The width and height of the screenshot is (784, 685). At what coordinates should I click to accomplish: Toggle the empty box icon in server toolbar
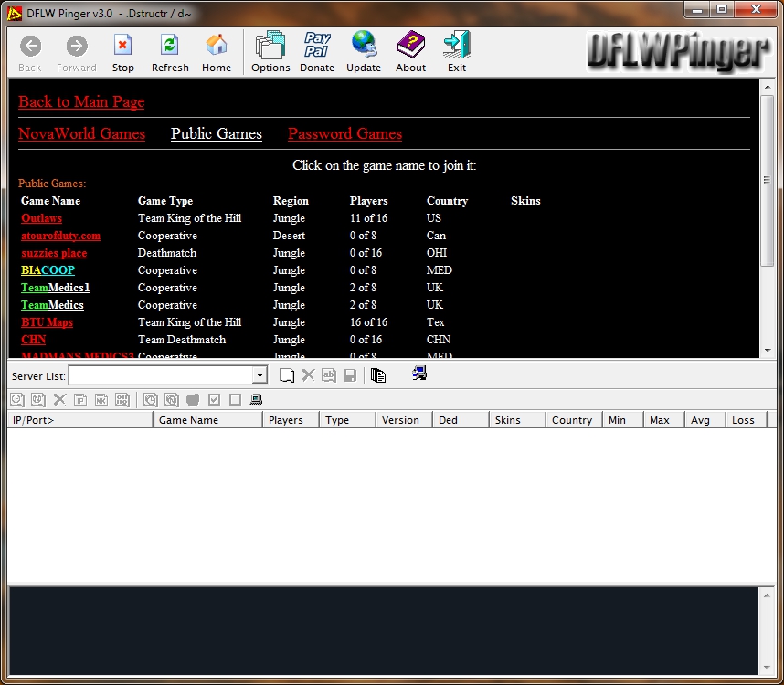(235, 400)
